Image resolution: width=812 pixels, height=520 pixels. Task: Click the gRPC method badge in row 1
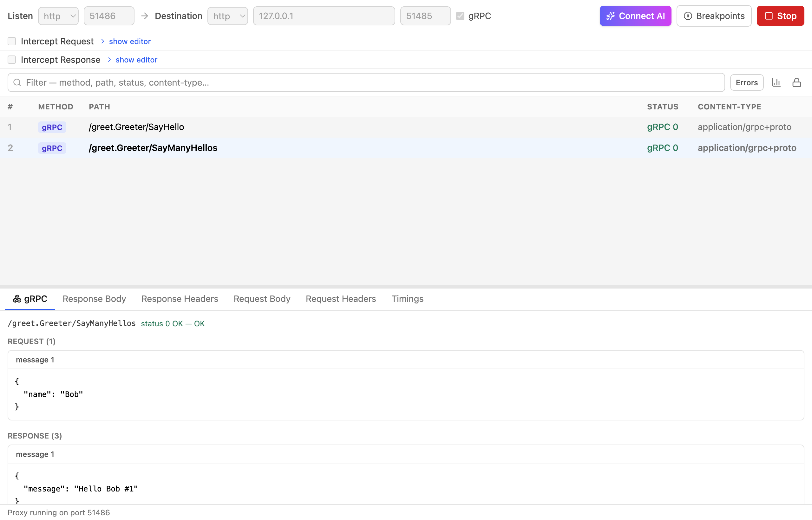click(52, 127)
